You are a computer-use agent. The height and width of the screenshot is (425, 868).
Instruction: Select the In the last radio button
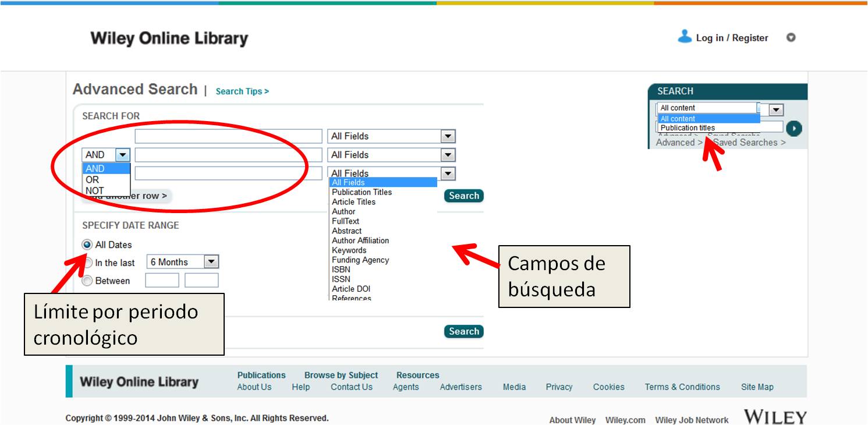point(87,263)
